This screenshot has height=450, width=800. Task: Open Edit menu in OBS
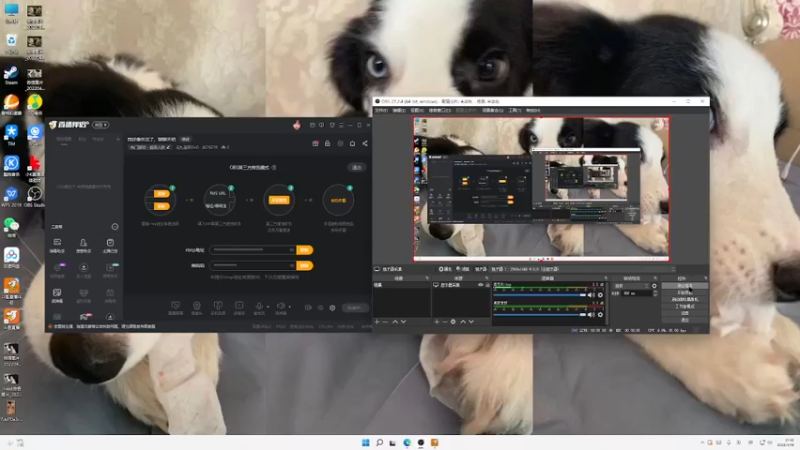(x=399, y=110)
